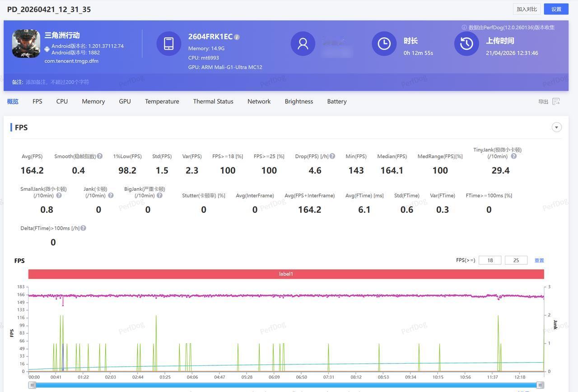The image size is (578, 392).
Task: Collapse the FPS section panel
Action: point(556,127)
